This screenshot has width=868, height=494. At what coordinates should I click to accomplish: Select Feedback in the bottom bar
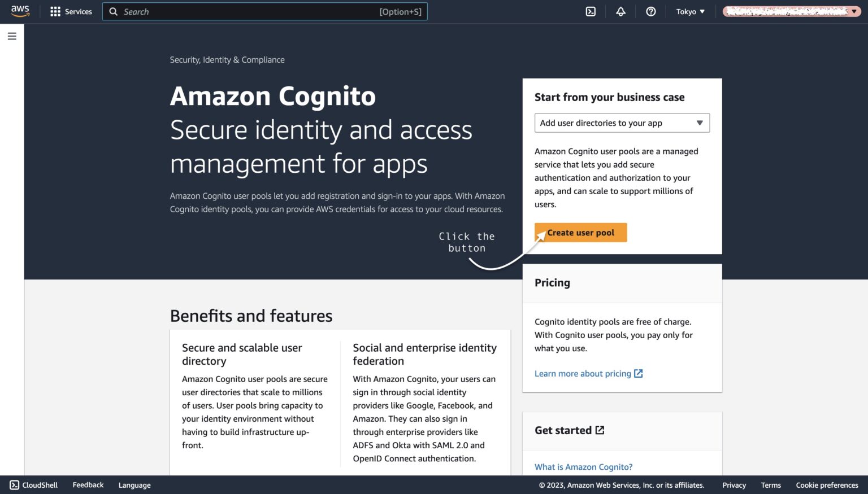pos(88,485)
